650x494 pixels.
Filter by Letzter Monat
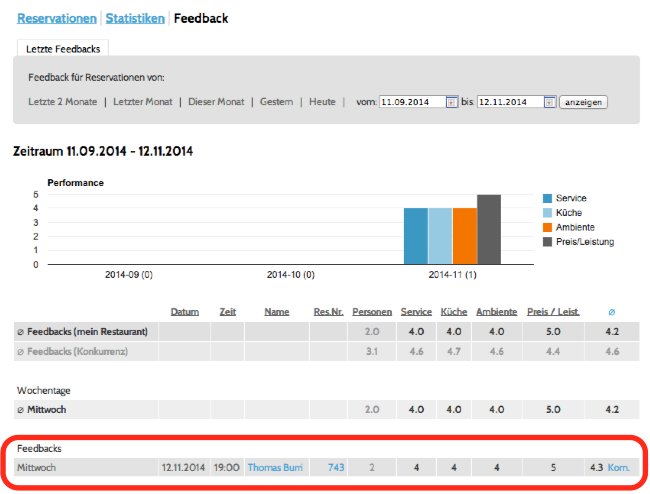pyautogui.click(x=143, y=102)
